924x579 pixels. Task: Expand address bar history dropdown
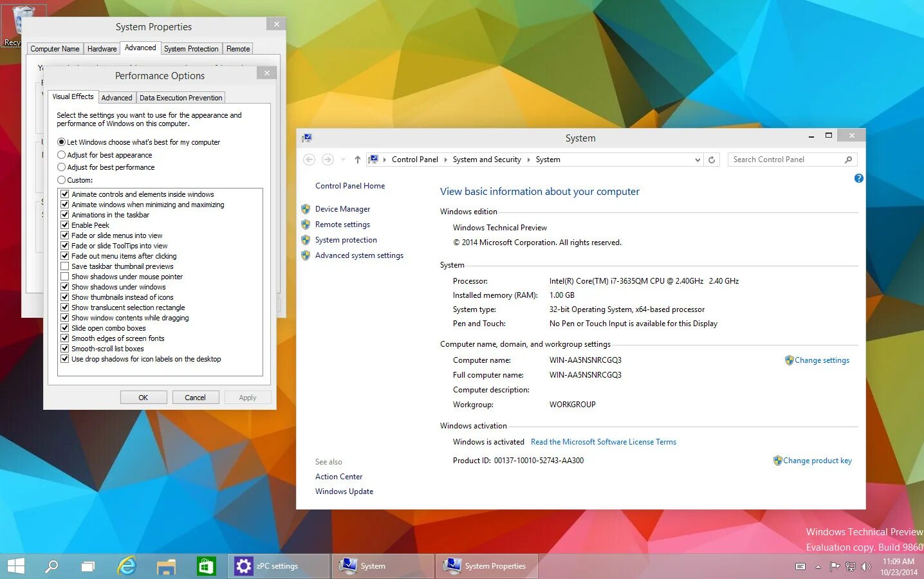tap(698, 160)
